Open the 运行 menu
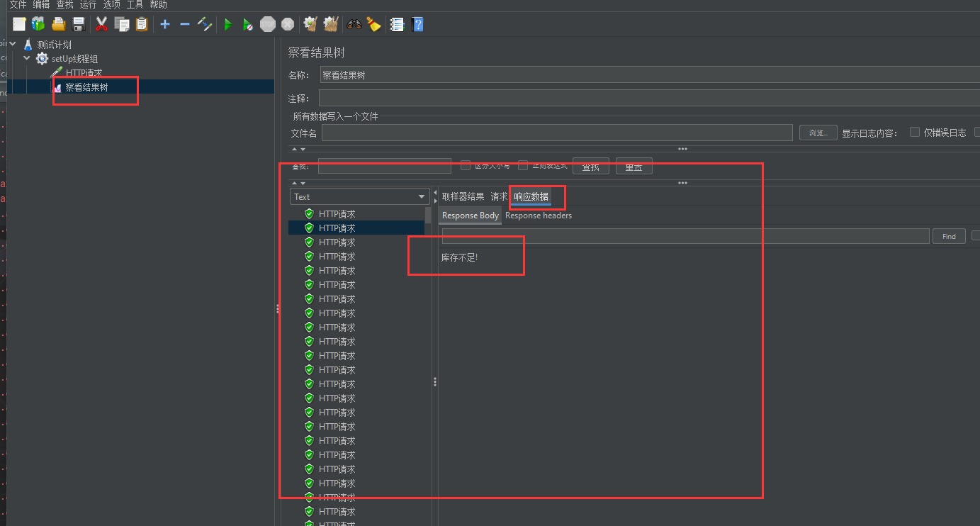Viewport: 980px width, 526px height. tap(88, 4)
